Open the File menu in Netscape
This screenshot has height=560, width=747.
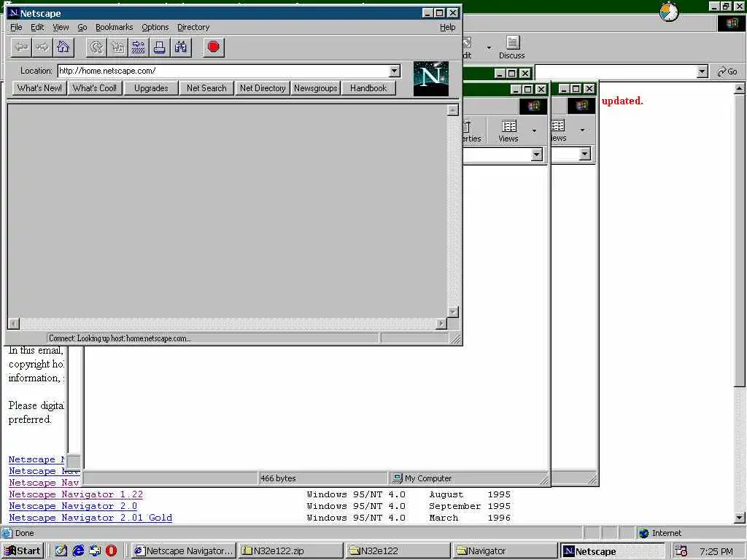[x=16, y=27]
